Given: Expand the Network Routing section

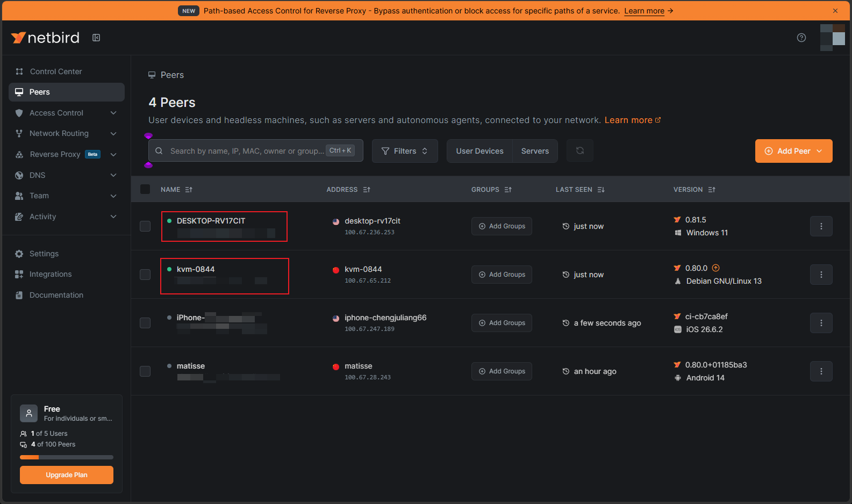Looking at the screenshot, I should tap(67, 133).
